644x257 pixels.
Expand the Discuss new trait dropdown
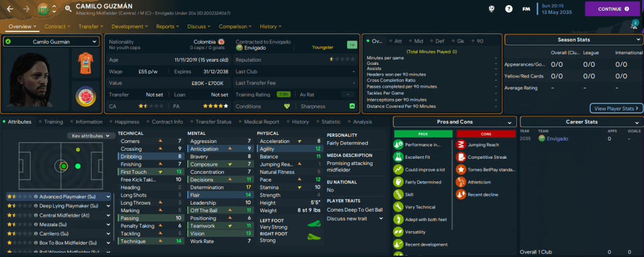[x=355, y=218]
